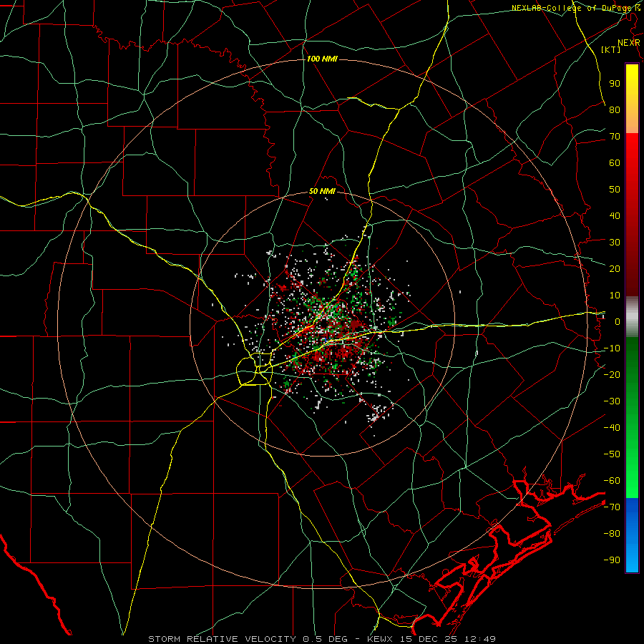Click the 10 value on velocity scale

point(615,296)
